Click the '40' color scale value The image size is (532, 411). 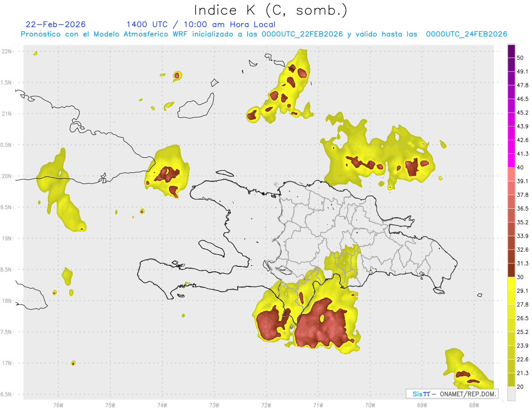(x=520, y=168)
